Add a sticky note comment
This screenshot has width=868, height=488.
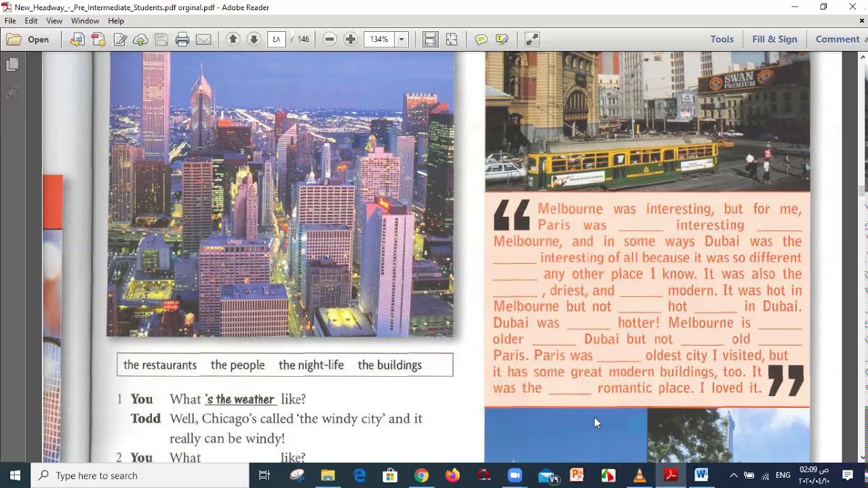pyautogui.click(x=481, y=39)
